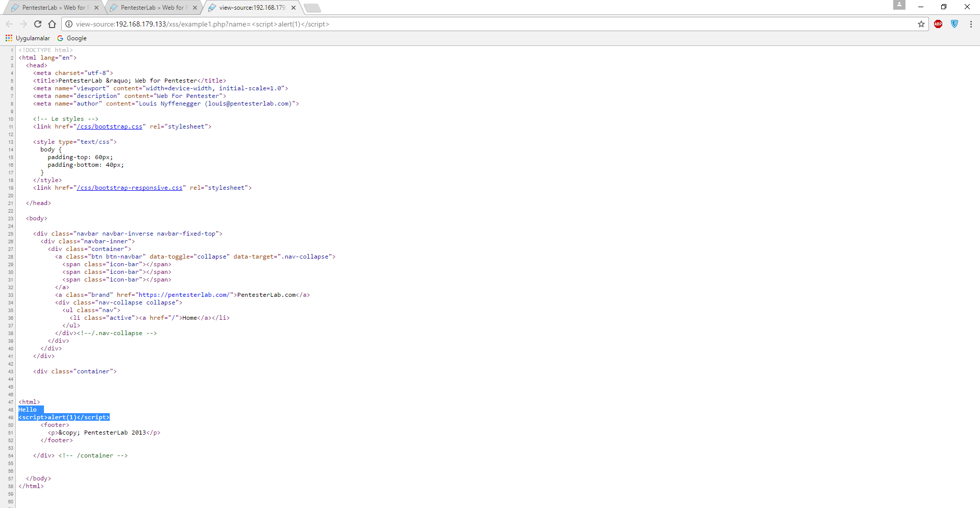980x508 pixels.
Task: View site information icon in address bar
Action: coord(69,24)
